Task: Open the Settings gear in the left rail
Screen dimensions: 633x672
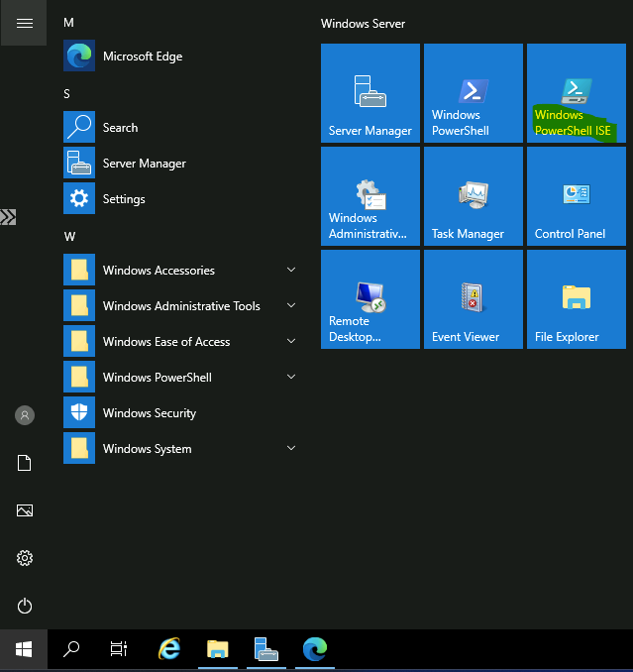Action: tap(25, 558)
